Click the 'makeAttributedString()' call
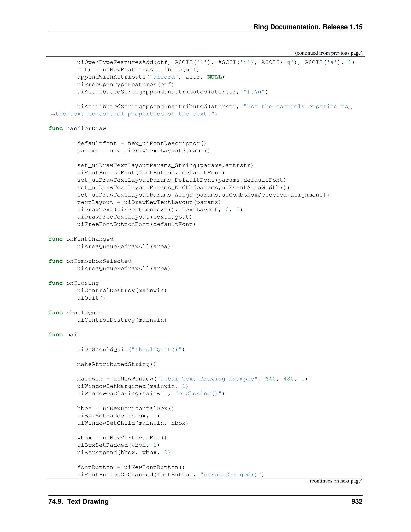Viewport: 411px width, 532px height. coord(116,364)
